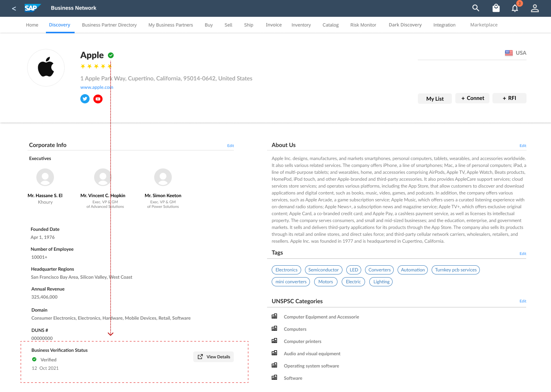Viewport: 551px width, 392px height.
Task: Select the Automation tag
Action: (x=413, y=270)
